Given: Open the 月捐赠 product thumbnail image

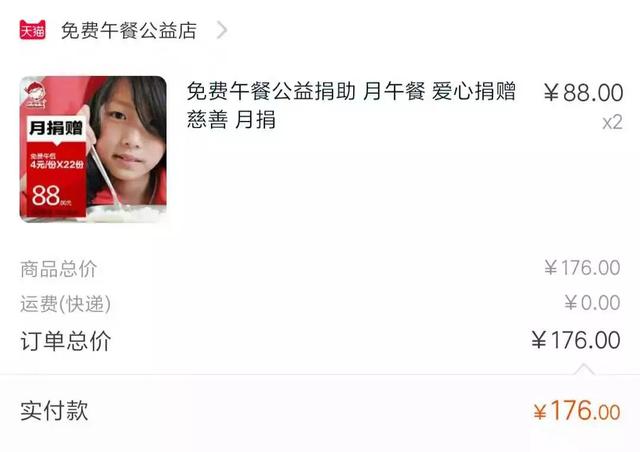Looking at the screenshot, I should click(x=93, y=149).
